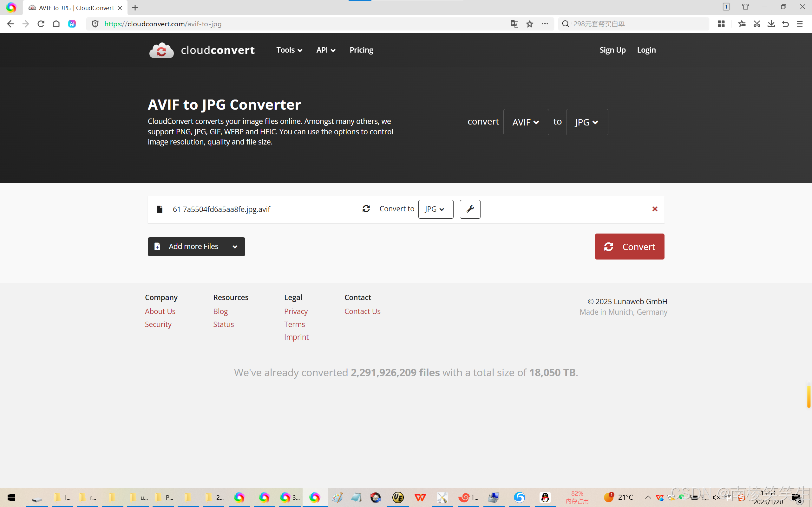Expand the header JPG target format dropdown
The image size is (812, 507).
(x=586, y=122)
